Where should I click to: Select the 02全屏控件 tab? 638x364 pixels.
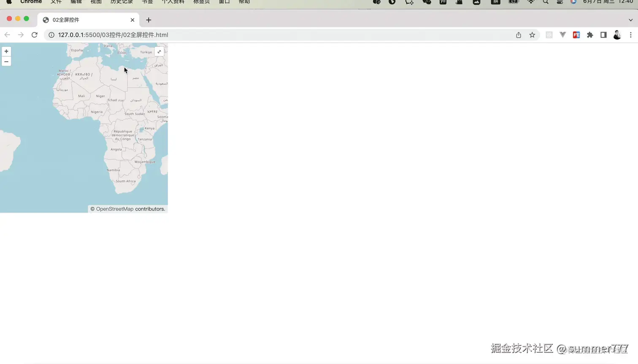point(89,20)
